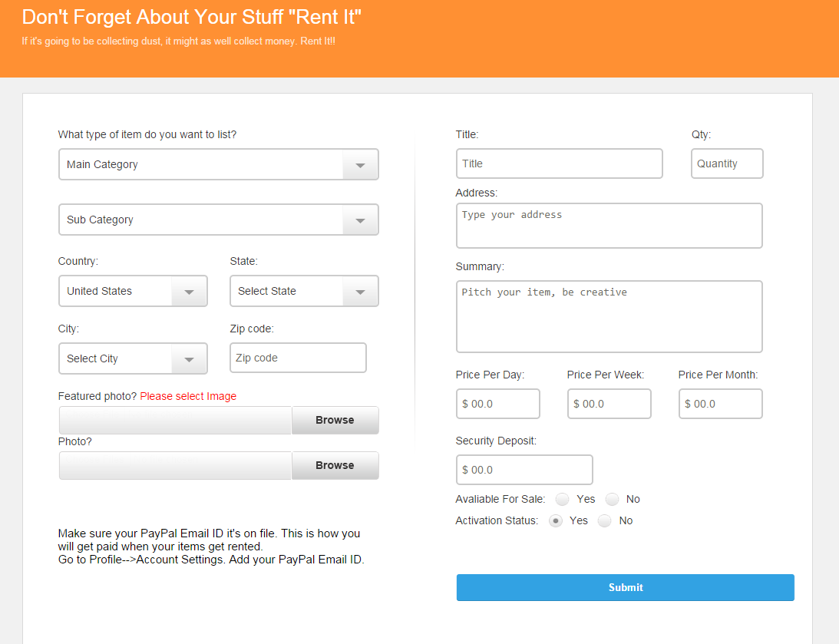Click the Security Deposit field
The image size is (839, 644).
[524, 470]
